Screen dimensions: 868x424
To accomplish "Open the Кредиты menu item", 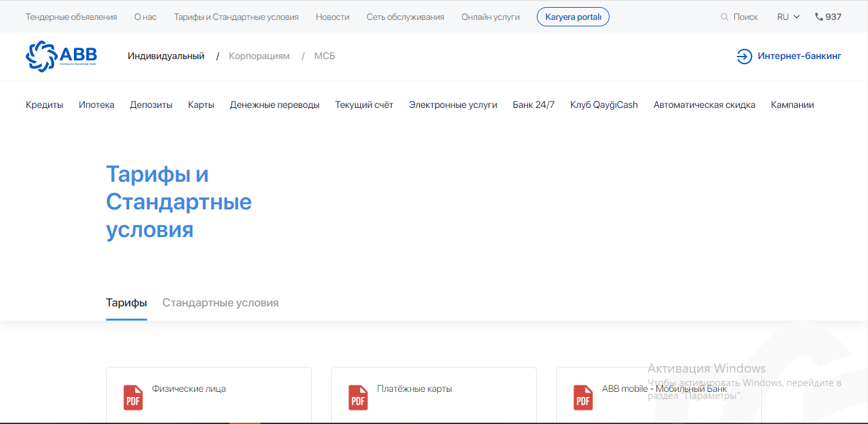I will point(44,105).
